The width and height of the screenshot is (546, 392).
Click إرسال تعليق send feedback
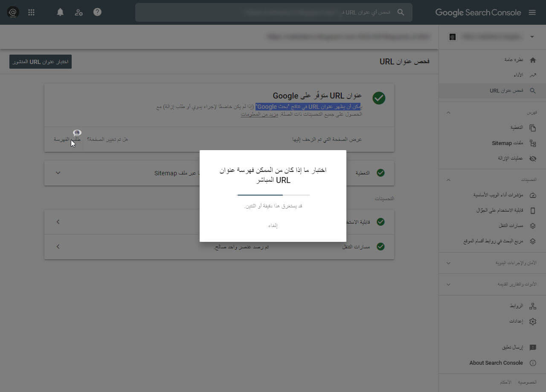coord(513,348)
